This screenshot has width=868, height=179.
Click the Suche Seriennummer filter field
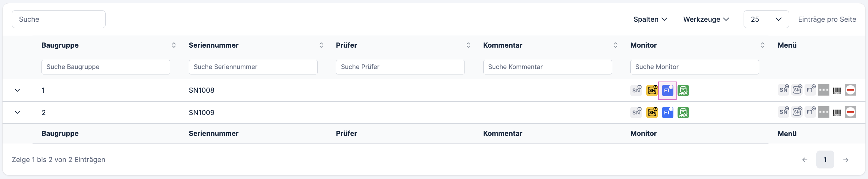253,67
